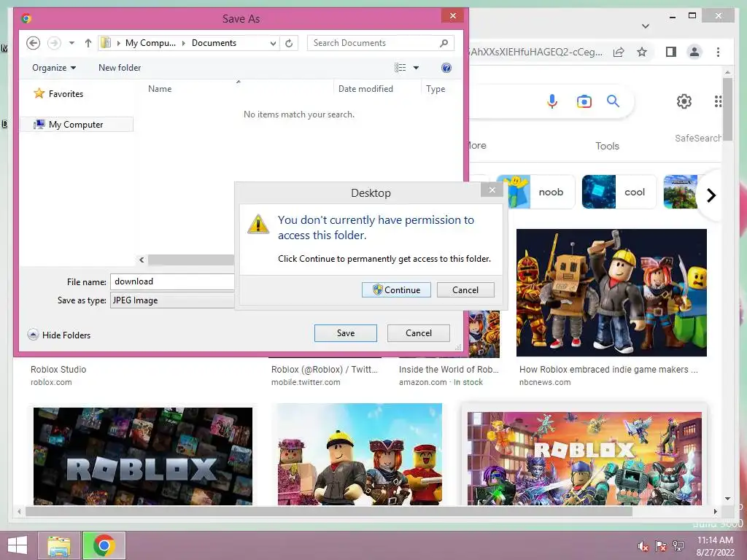Sort by Date modified column
Image resolution: width=747 pixels, height=560 pixels.
point(365,88)
